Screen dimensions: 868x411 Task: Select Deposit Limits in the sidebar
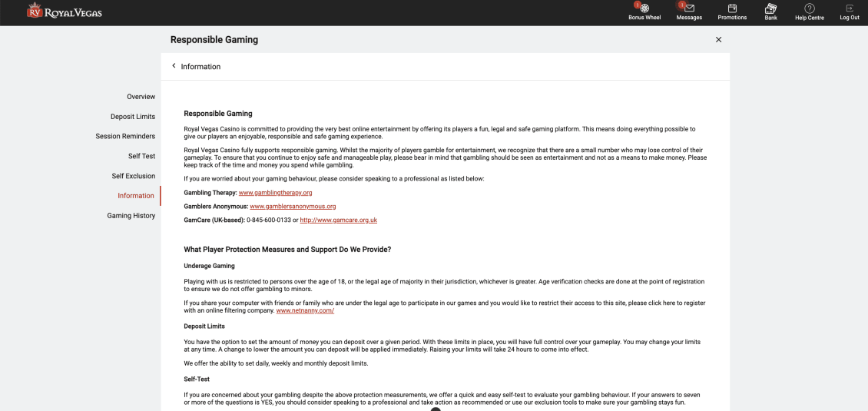click(133, 116)
